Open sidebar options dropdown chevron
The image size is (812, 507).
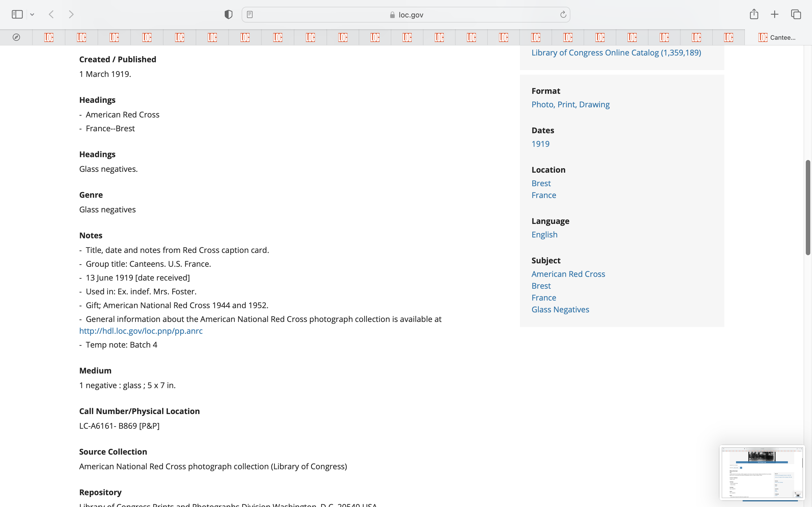(x=32, y=14)
